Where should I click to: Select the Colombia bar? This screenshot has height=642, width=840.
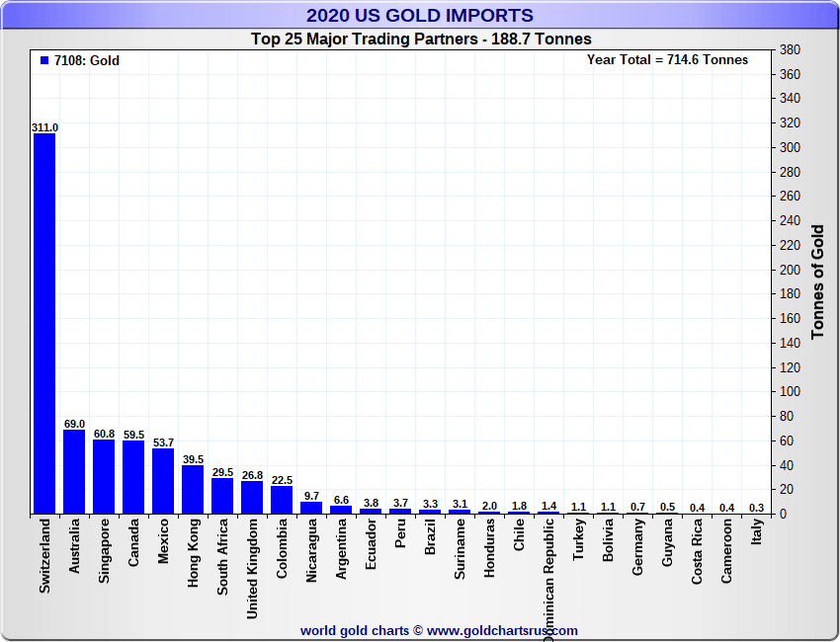(282, 500)
